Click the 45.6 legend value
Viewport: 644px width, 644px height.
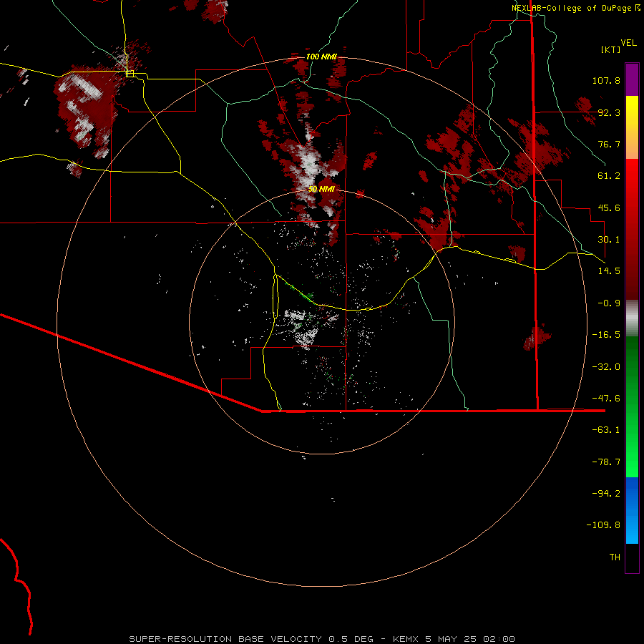coord(609,208)
